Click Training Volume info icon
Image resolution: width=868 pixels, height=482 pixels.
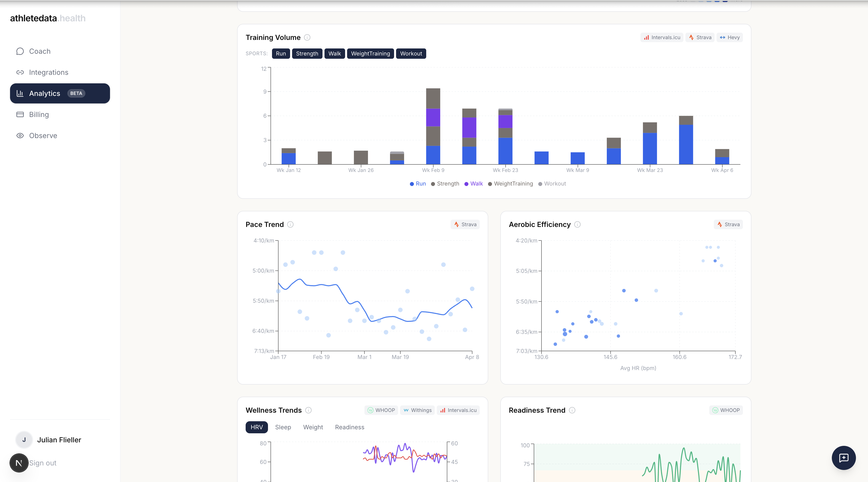tap(307, 37)
